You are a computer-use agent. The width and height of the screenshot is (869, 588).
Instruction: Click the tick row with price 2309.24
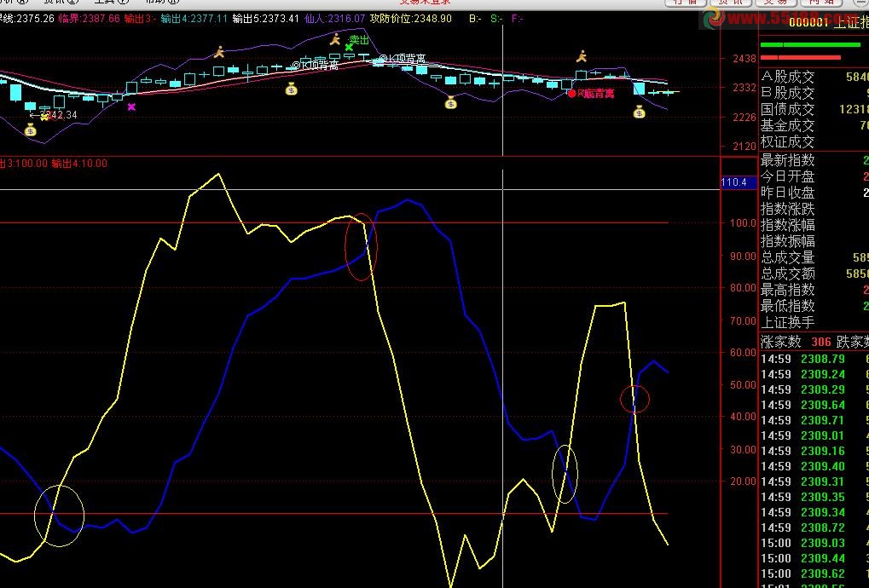pos(814,375)
